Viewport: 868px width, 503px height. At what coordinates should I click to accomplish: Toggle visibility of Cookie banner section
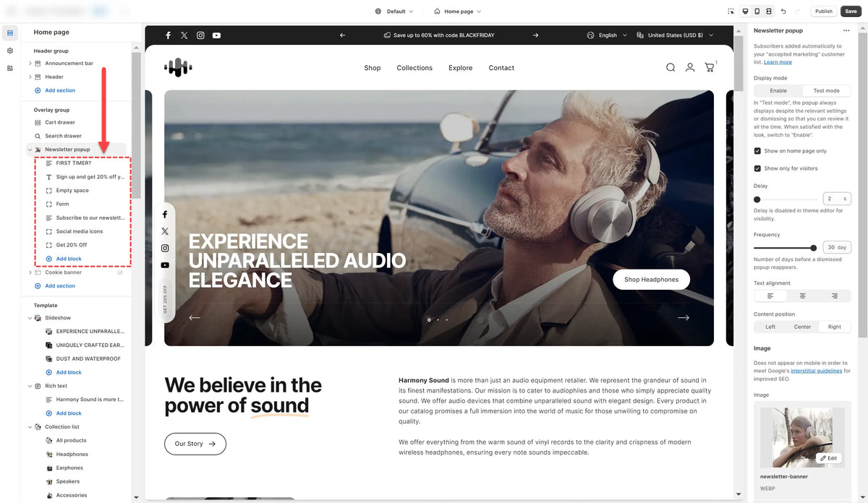[x=121, y=272]
